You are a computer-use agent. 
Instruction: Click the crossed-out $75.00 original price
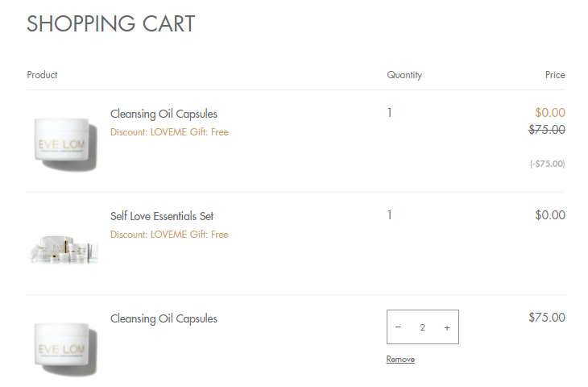[x=547, y=130]
